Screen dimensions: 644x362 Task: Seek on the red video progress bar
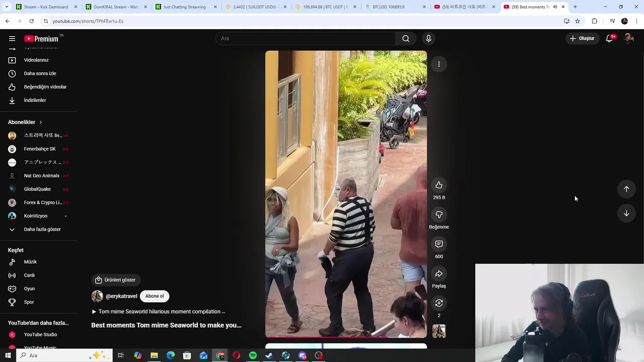(x=346, y=337)
